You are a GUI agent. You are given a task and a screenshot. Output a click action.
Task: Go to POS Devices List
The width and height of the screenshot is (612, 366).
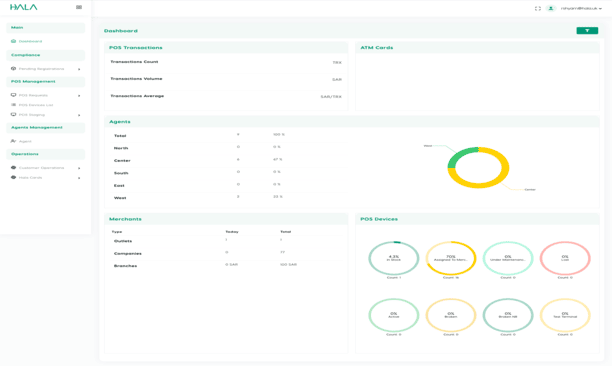[x=36, y=105]
